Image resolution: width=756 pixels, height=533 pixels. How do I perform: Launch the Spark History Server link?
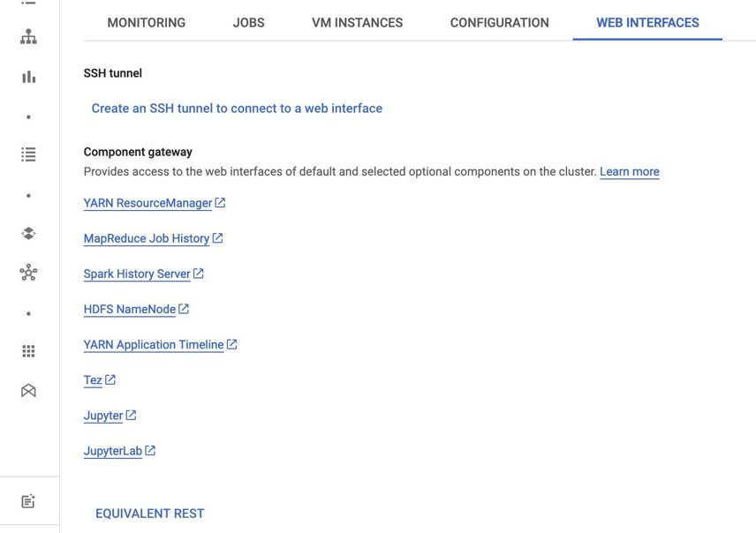click(137, 274)
